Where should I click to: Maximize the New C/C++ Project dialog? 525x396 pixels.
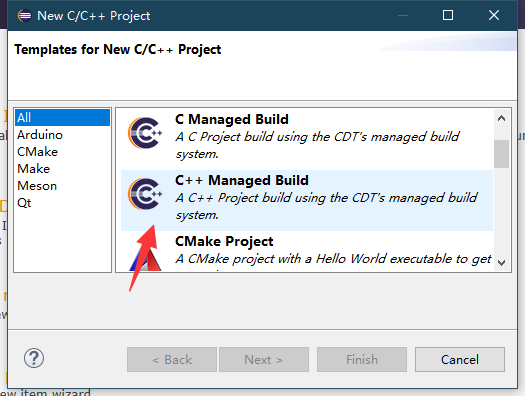(x=448, y=15)
